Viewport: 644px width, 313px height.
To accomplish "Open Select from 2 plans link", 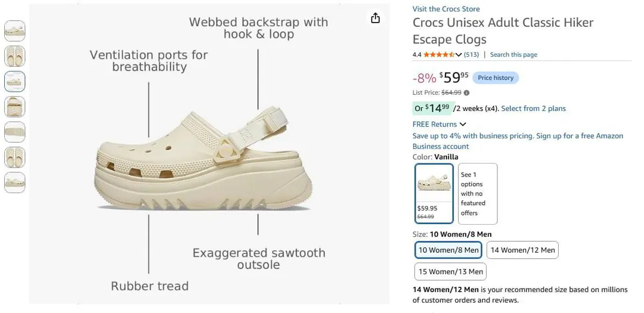I will point(533,109).
